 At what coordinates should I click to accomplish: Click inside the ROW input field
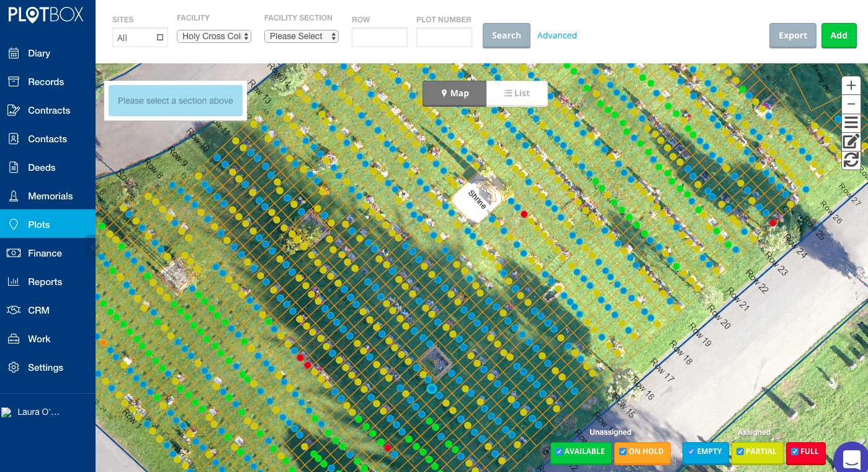pyautogui.click(x=379, y=37)
